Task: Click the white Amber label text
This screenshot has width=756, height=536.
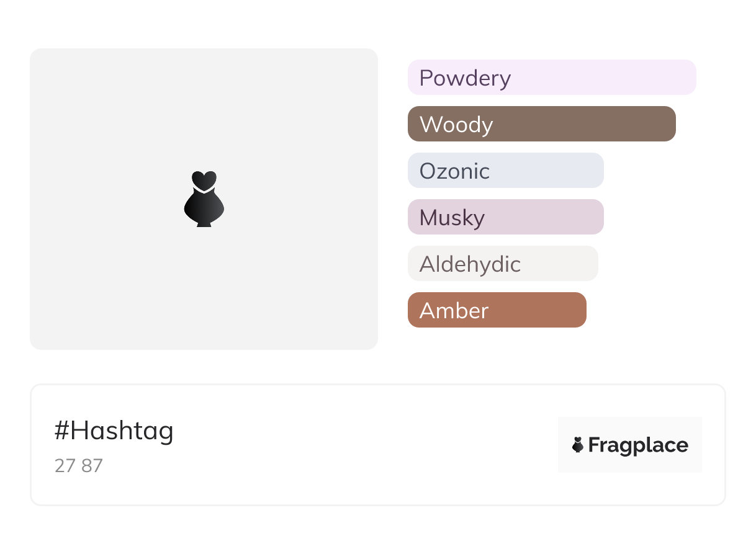Action: [x=454, y=311]
